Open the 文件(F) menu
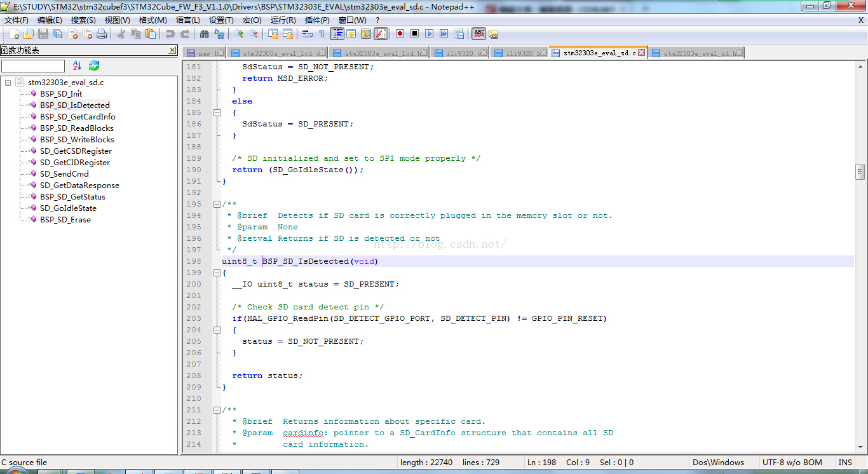This screenshot has width=868, height=474. 17,20
